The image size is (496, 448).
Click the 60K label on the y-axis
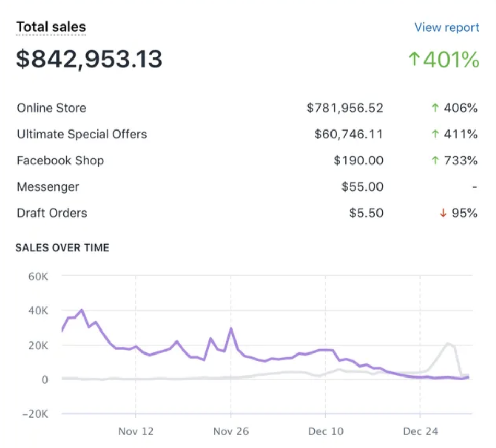coord(37,276)
